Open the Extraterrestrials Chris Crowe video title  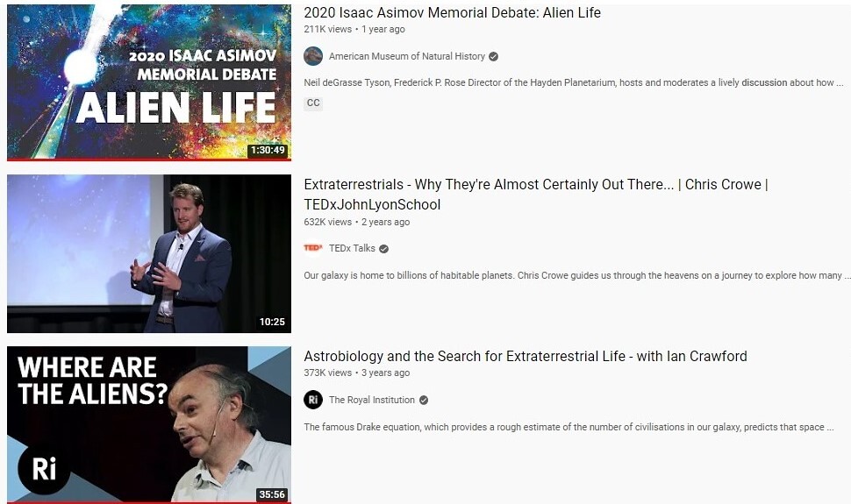point(536,195)
